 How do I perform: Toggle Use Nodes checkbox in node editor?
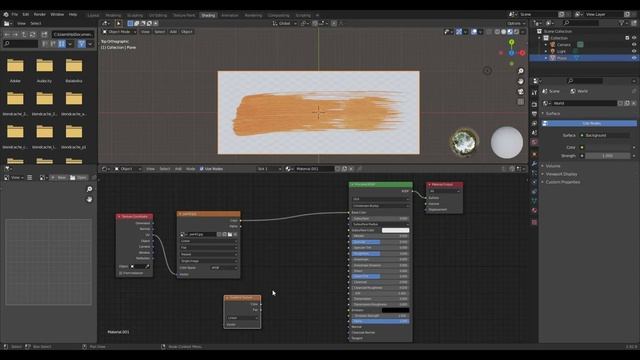tap(202, 169)
